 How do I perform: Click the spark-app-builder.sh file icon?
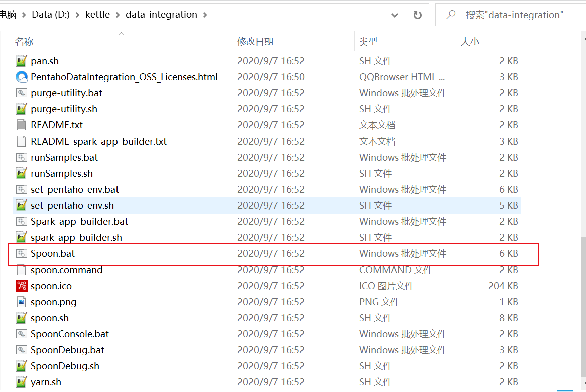coord(21,237)
